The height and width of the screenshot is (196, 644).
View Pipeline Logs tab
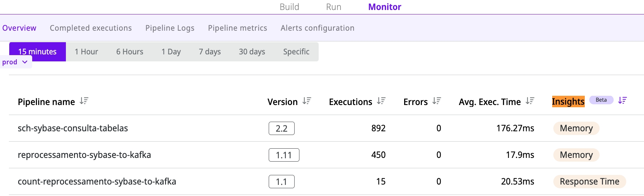tap(170, 28)
